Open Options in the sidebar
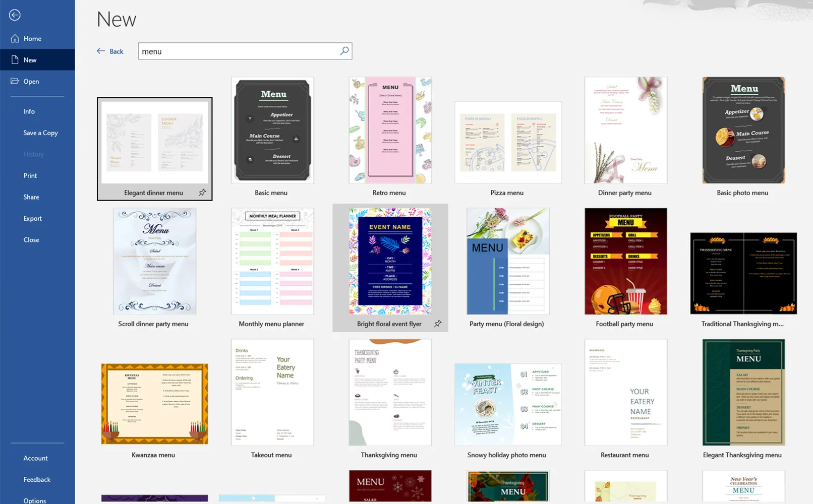Screen dimensions: 813x504 (x=35, y=500)
